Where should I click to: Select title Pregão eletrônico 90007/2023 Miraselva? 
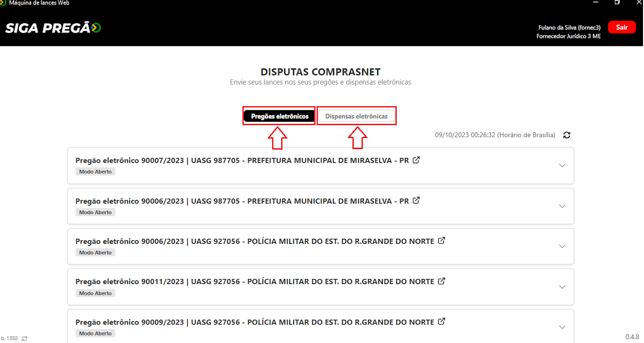click(x=242, y=161)
